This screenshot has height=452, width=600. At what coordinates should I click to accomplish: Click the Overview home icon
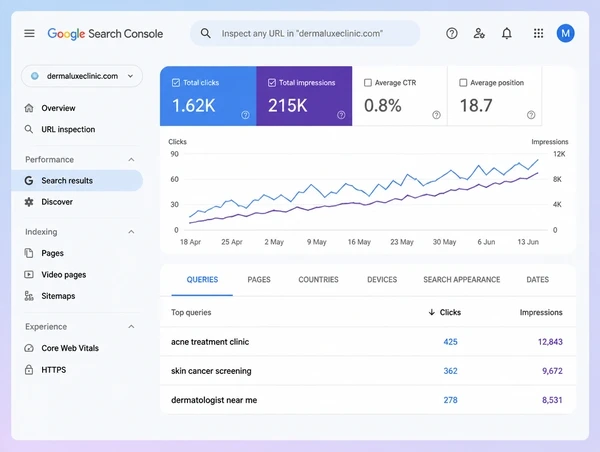29,108
